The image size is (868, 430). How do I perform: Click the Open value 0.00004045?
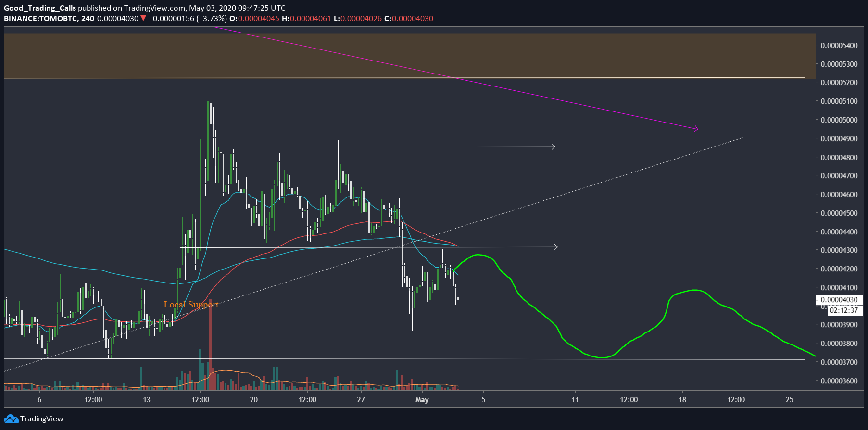(x=258, y=19)
